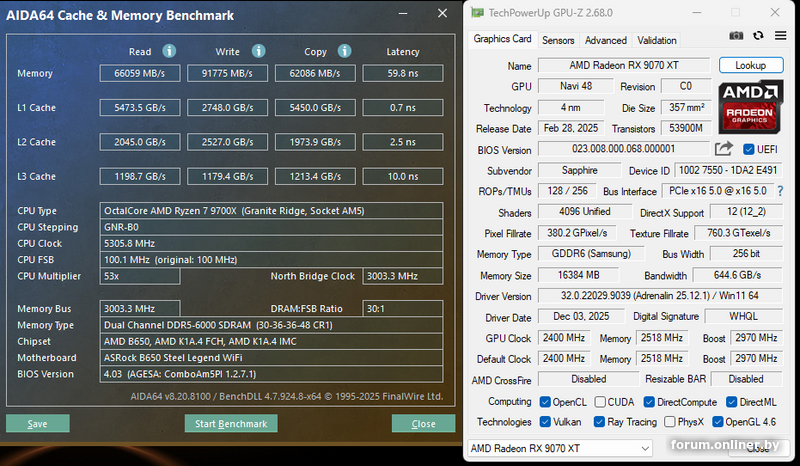This screenshot has width=800, height=466.
Task: Click the GPU-Z screenshot camera icon
Action: [737, 36]
